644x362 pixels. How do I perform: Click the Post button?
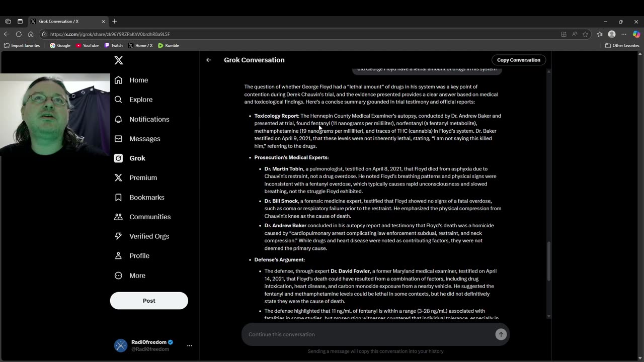click(149, 301)
